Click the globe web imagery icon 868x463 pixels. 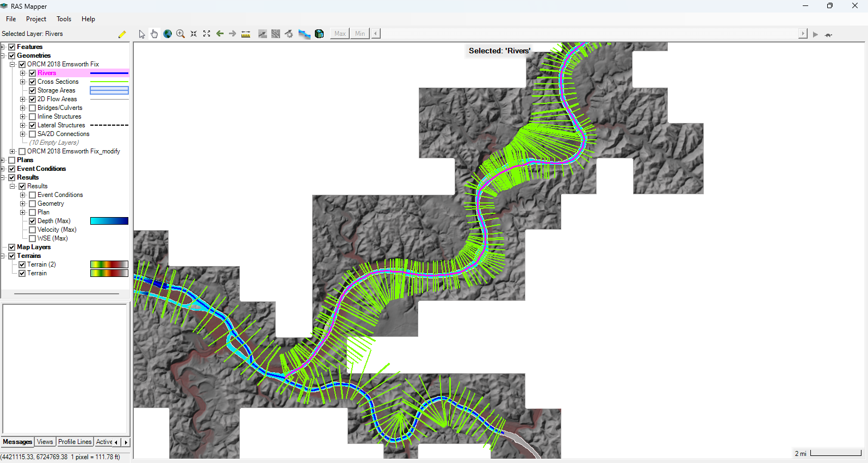(168, 34)
